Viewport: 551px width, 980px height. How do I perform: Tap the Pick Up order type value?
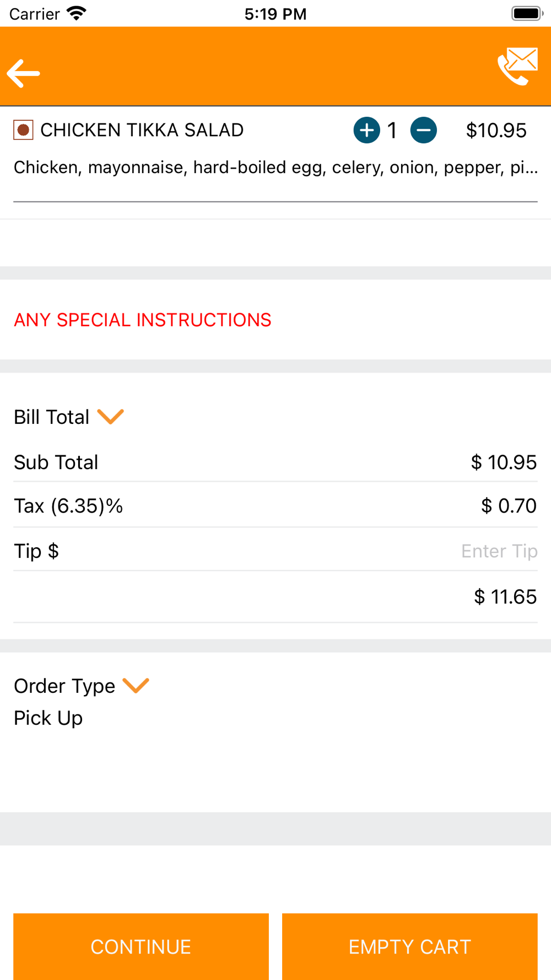tap(48, 718)
